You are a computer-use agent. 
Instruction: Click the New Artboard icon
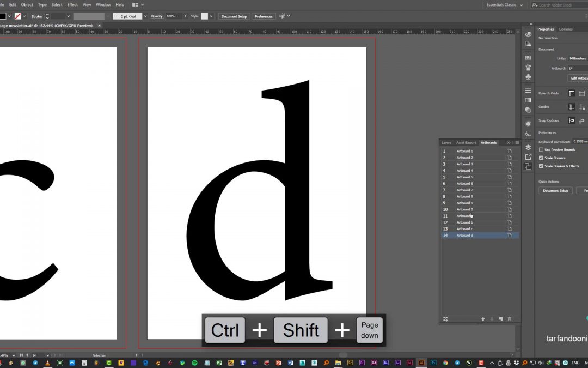[x=501, y=319]
